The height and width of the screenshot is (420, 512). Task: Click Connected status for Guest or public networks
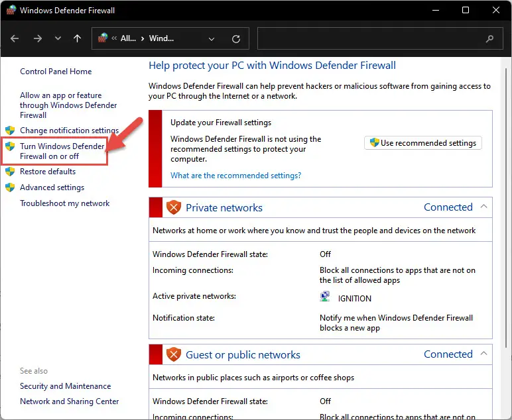tap(448, 354)
